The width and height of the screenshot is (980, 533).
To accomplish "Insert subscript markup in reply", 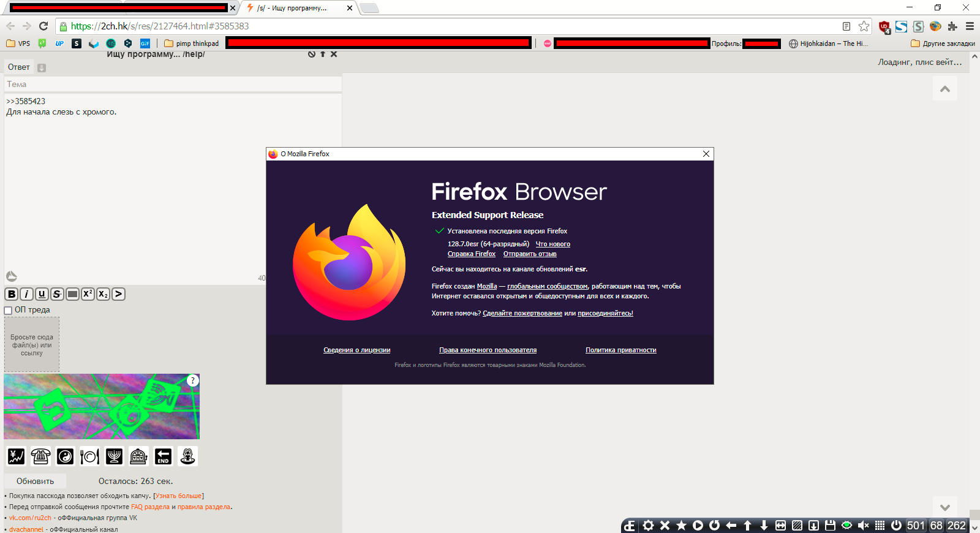I will (103, 294).
